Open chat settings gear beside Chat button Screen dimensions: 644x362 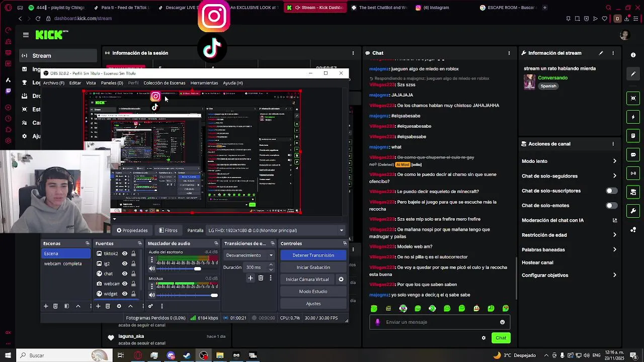point(484,338)
